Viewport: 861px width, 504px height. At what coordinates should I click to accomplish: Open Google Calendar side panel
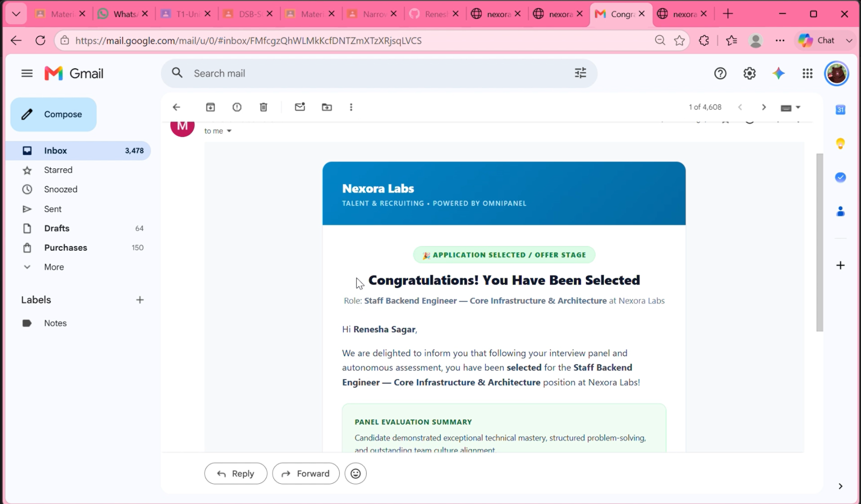coord(840,110)
